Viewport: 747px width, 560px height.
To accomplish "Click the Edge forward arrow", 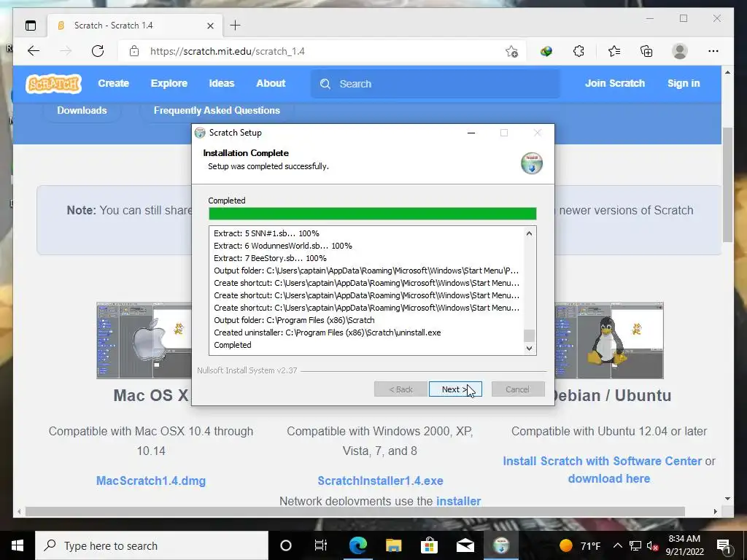I will click(x=66, y=51).
